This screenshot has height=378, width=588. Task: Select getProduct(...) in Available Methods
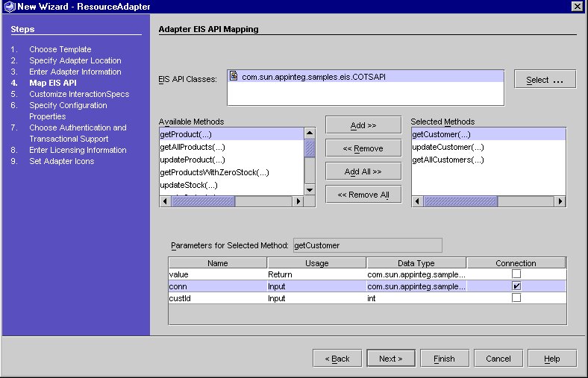[231, 134]
